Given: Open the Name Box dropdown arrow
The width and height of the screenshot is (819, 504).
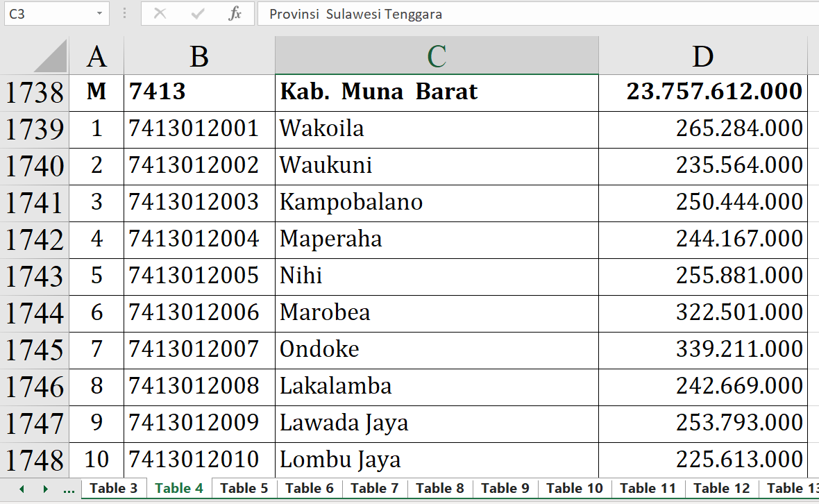Looking at the screenshot, I should [100, 14].
